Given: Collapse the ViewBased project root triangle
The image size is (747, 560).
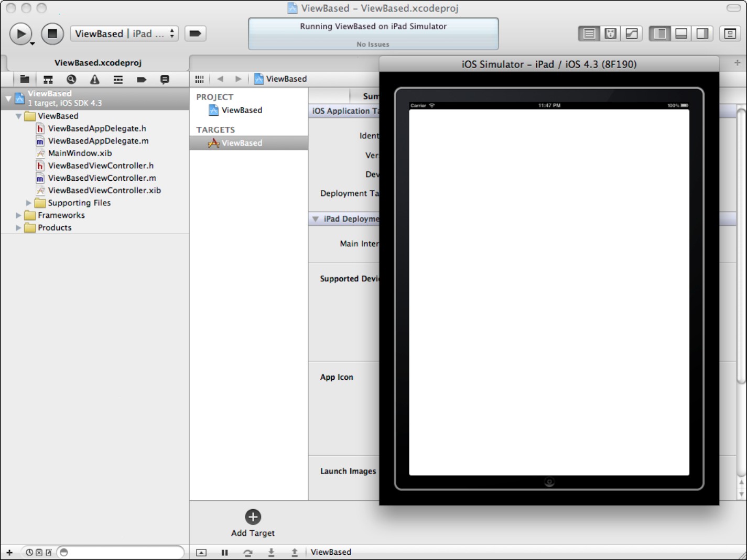Looking at the screenshot, I should (x=8, y=98).
